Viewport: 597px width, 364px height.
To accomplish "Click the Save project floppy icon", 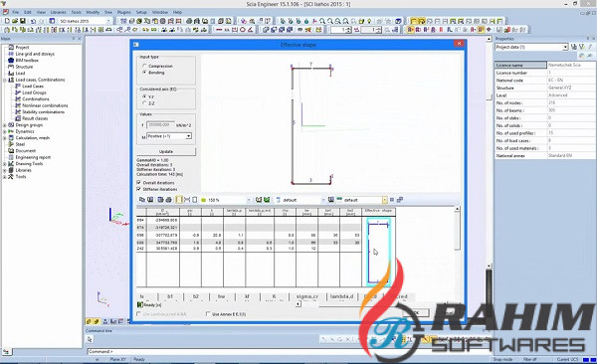I will coord(23,21).
